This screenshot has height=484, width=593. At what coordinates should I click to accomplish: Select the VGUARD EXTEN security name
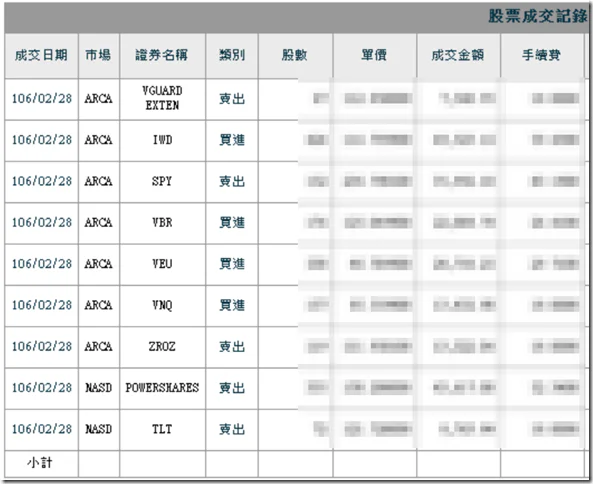[x=162, y=98]
